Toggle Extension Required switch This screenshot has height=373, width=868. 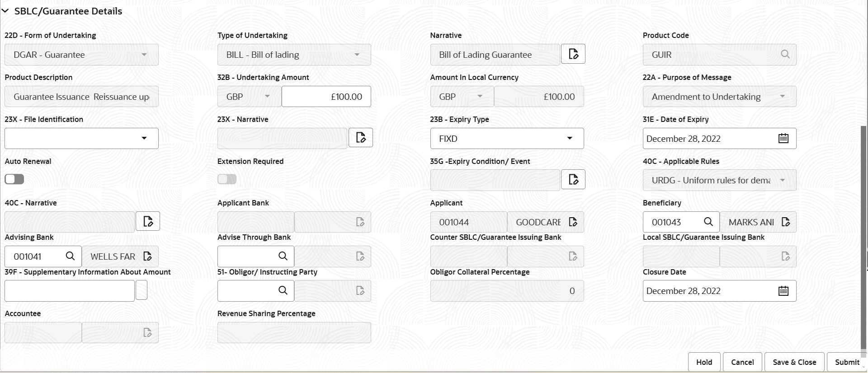point(227,179)
